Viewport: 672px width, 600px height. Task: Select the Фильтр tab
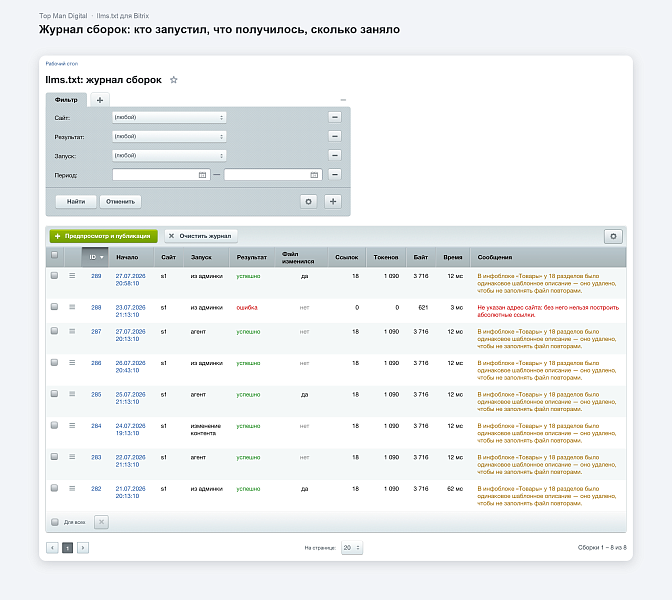[66, 100]
